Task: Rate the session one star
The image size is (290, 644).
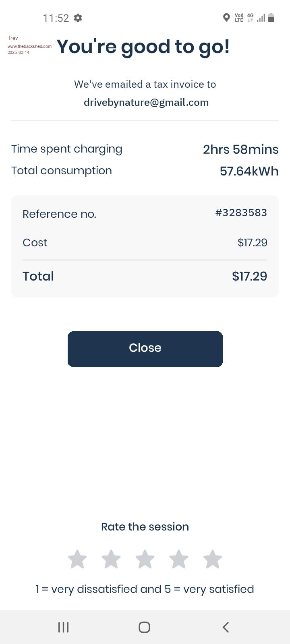Action: tap(77, 559)
